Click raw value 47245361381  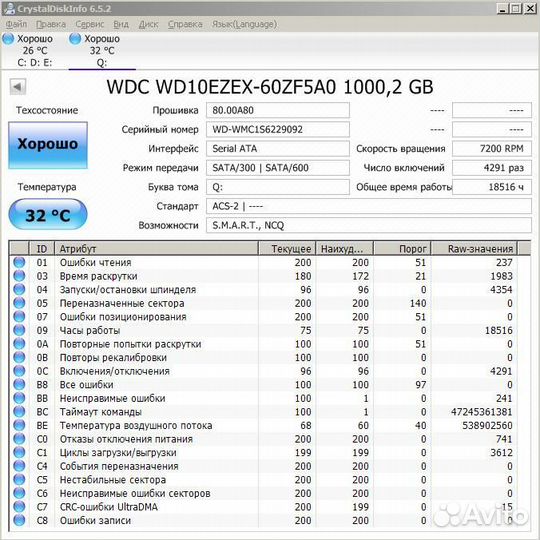(481, 412)
